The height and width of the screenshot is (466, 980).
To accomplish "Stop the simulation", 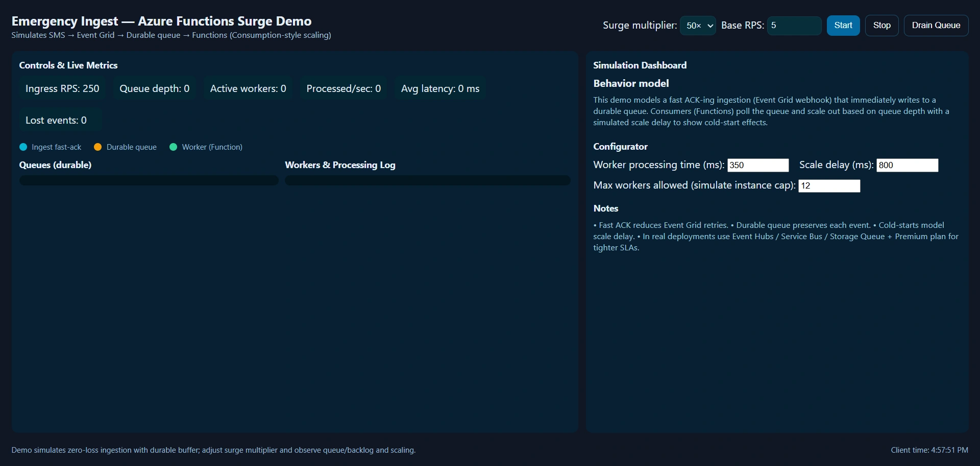I will (881, 26).
